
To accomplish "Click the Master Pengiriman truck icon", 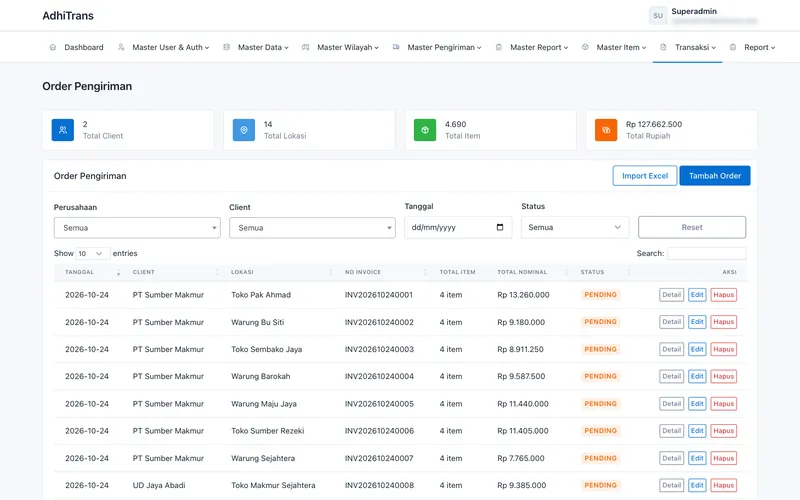I will (x=396, y=47).
